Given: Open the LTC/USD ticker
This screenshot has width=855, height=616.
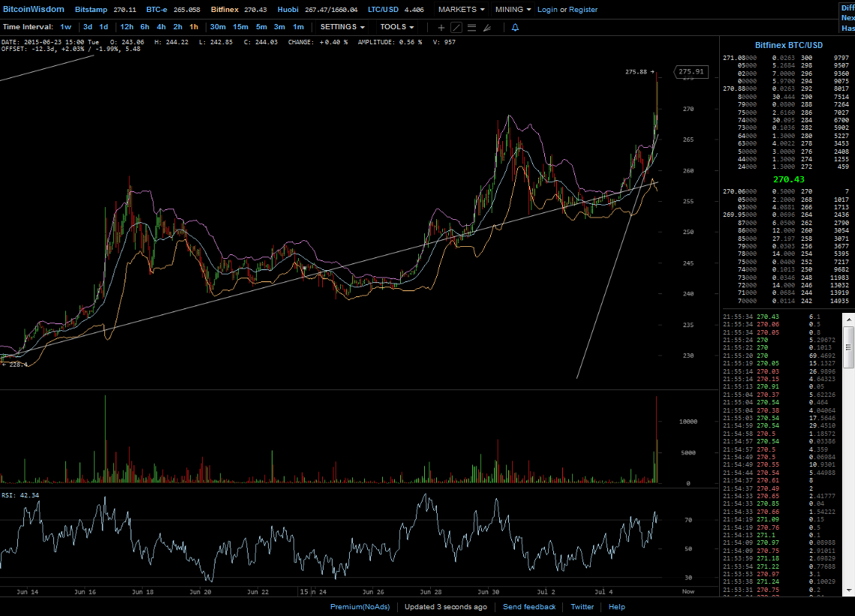Looking at the screenshot, I should pyautogui.click(x=396, y=10).
